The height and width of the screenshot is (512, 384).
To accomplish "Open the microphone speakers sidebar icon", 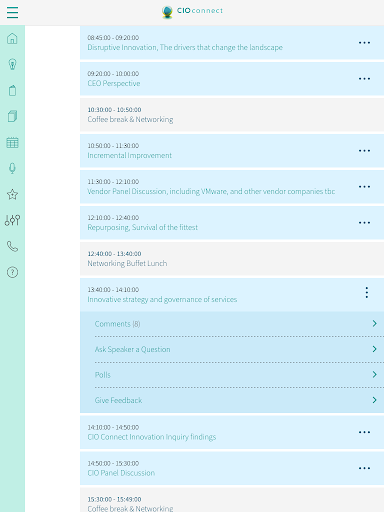I will (12, 168).
